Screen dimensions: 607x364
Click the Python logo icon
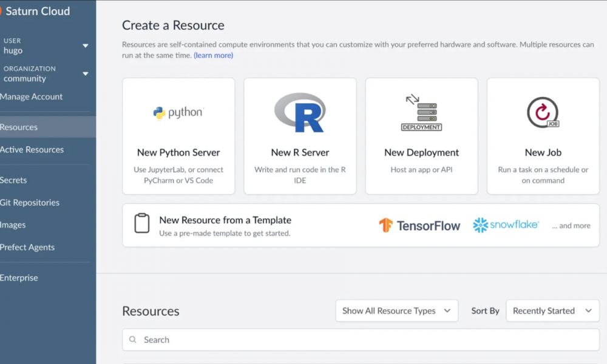[178, 113]
